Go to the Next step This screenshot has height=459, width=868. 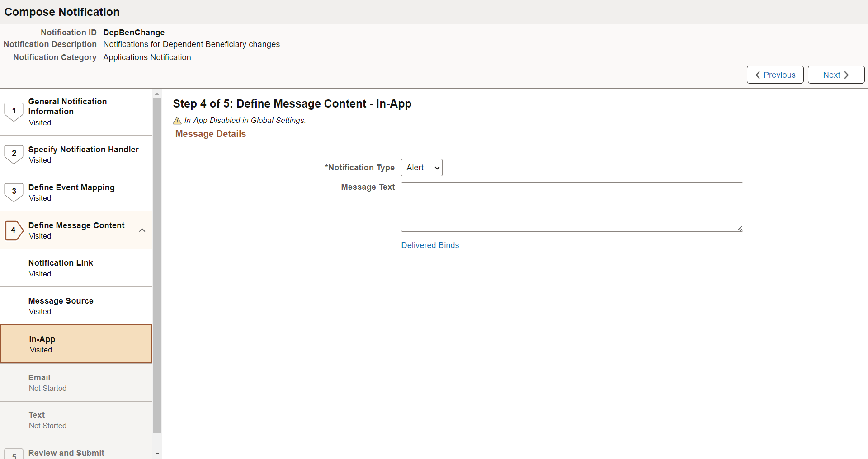pos(836,75)
